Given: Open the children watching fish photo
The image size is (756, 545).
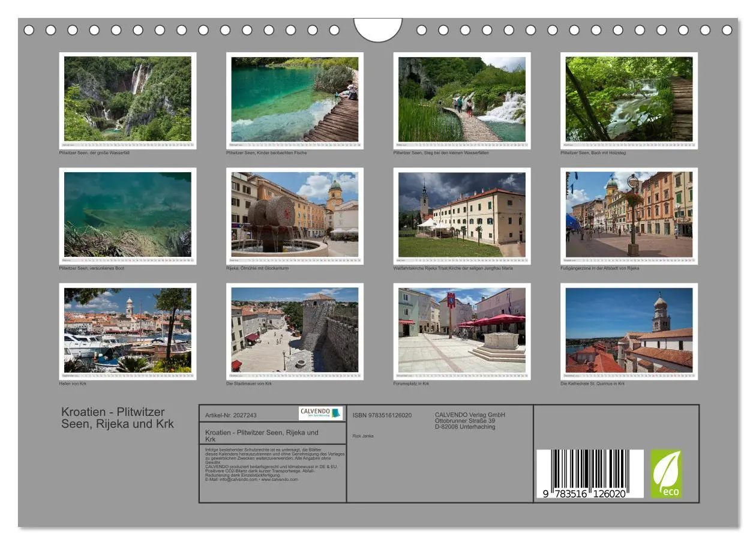Looking at the screenshot, I should tap(295, 99).
